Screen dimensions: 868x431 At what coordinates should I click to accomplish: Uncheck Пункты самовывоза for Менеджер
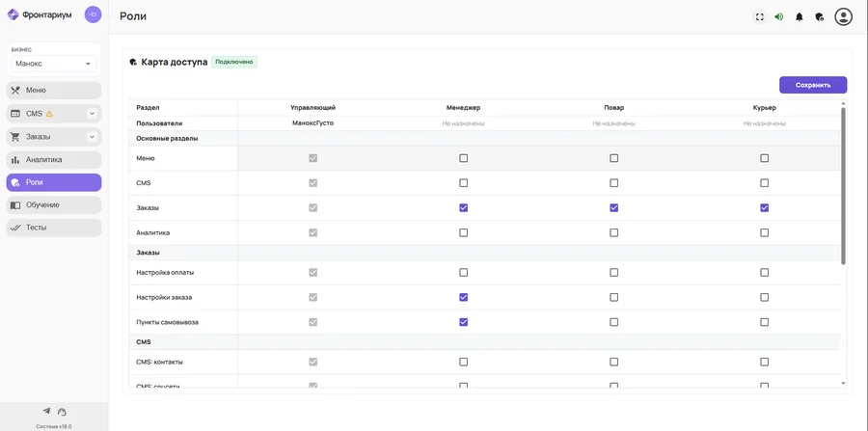463,322
